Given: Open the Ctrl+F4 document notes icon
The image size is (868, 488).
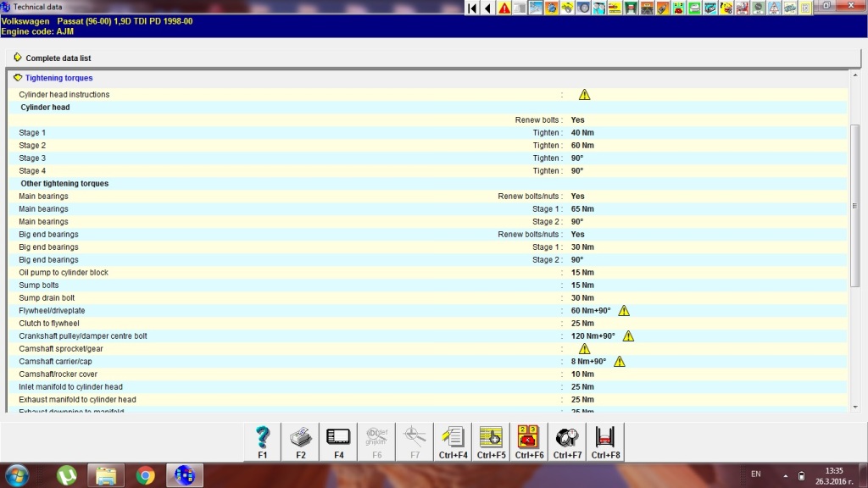Looking at the screenshot, I should [453, 441].
